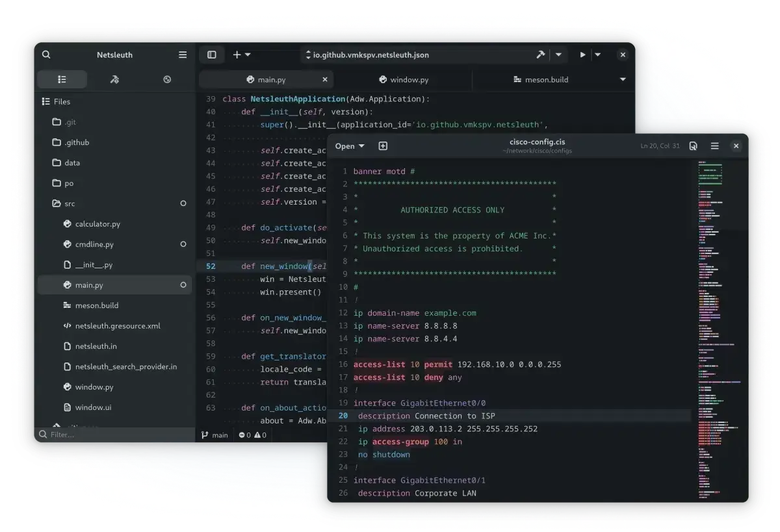Open the run options dropdown arrow
The width and height of the screenshot is (780, 532).
[x=598, y=55]
